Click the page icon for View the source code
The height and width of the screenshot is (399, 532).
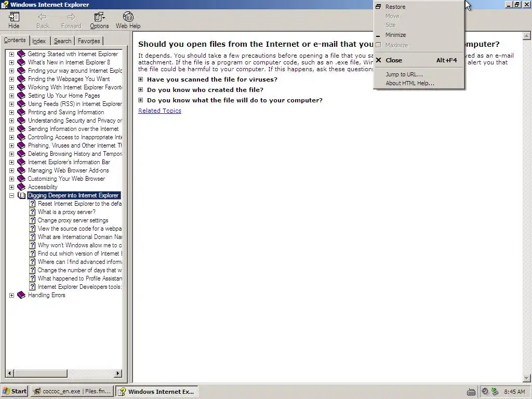tap(32, 229)
